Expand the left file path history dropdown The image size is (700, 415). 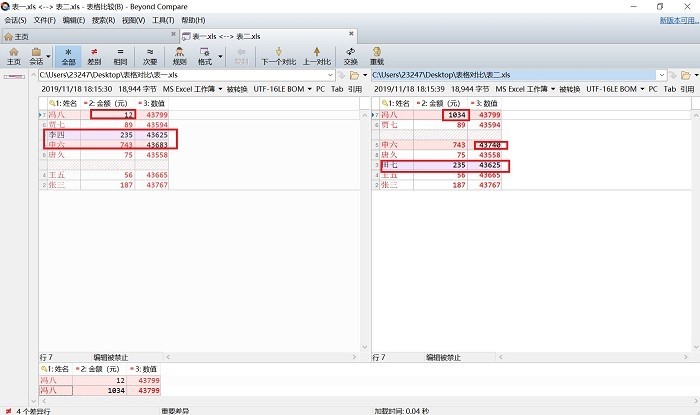coord(330,75)
